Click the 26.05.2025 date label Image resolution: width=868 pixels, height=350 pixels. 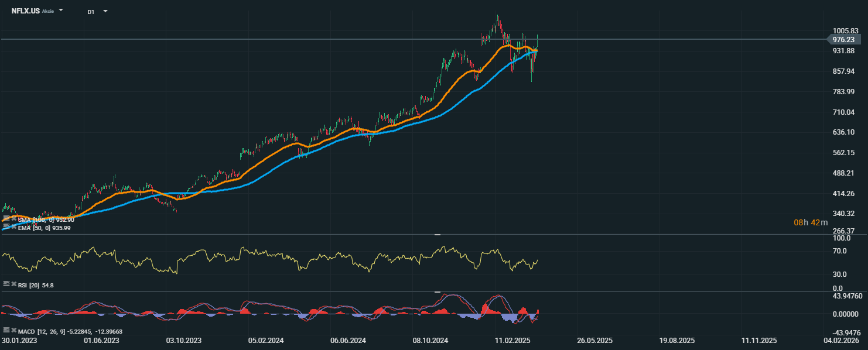tap(595, 340)
